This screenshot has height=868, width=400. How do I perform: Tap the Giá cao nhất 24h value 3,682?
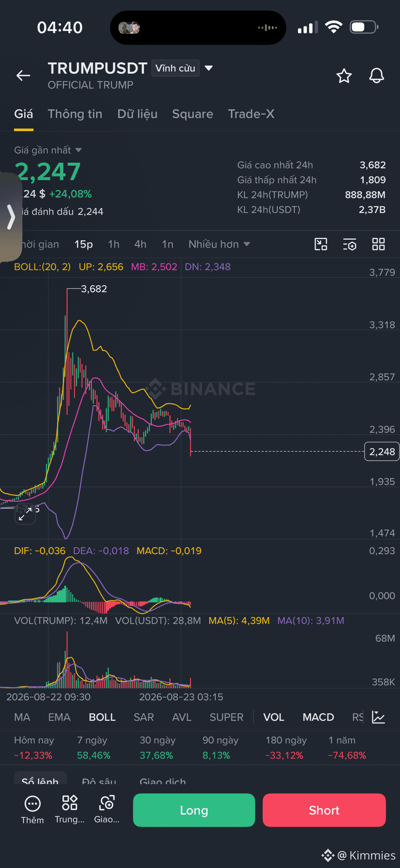point(372,165)
